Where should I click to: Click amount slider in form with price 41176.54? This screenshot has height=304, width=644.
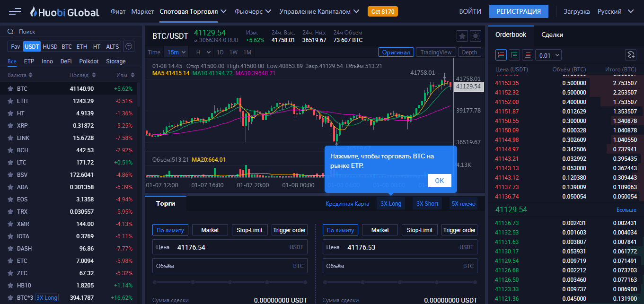pos(230,282)
